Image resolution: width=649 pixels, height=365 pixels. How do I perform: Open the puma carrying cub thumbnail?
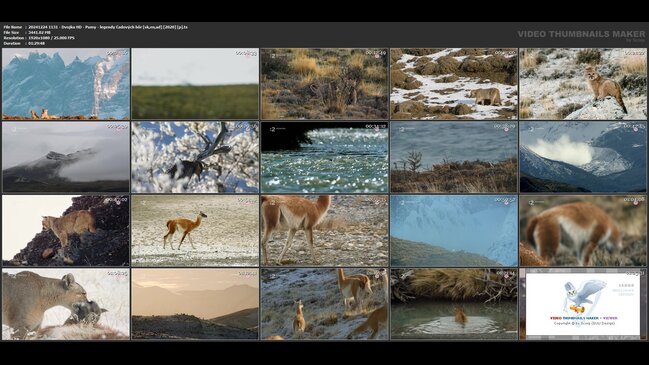click(x=66, y=304)
